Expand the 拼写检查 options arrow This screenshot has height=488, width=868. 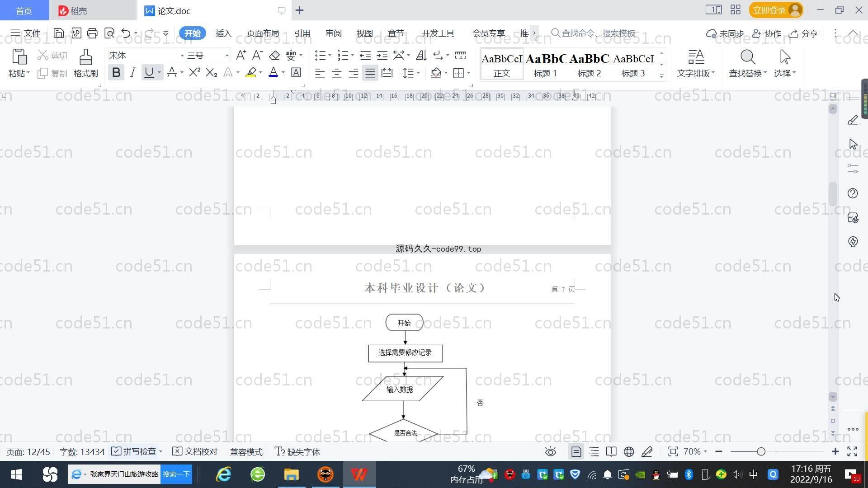click(x=160, y=451)
